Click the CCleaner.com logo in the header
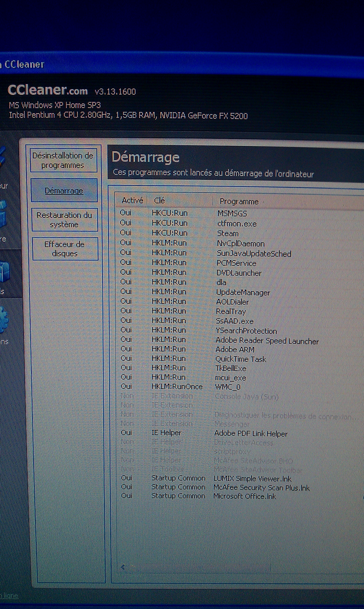 (x=48, y=90)
